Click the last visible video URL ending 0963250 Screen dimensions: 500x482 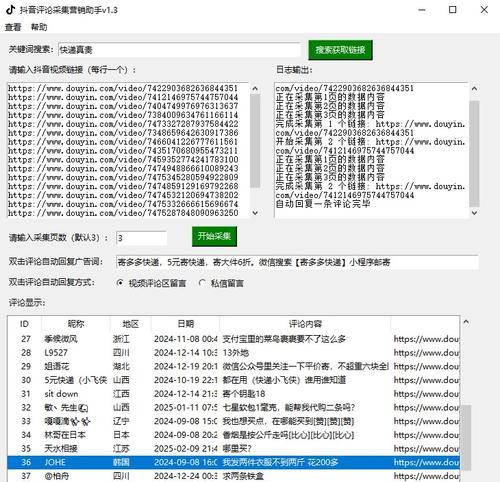[x=123, y=213]
